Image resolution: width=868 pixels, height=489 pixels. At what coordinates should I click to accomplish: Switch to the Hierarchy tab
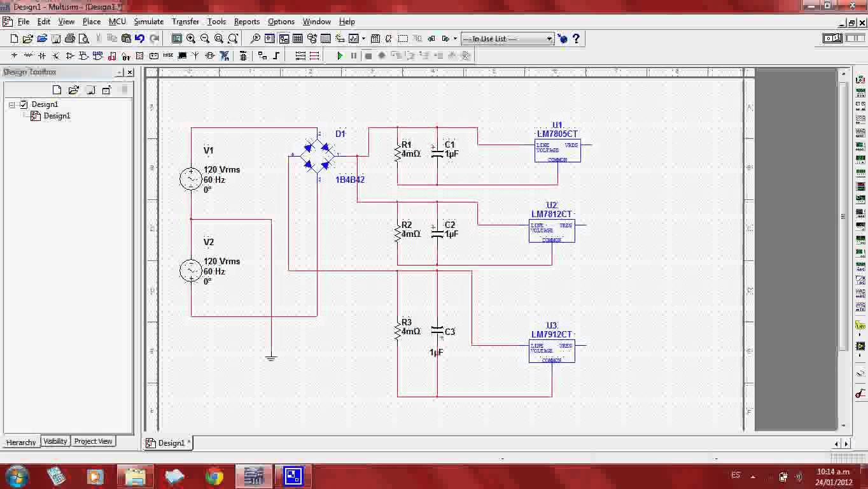point(21,442)
